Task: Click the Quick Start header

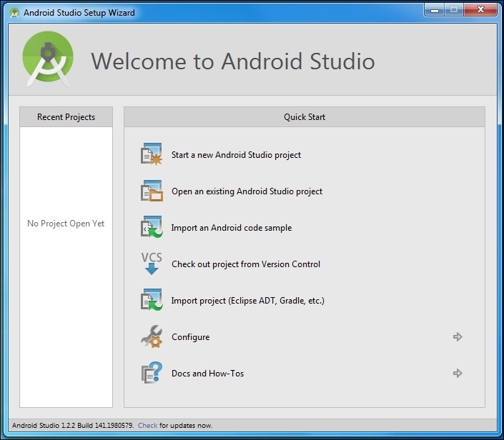Action: [305, 117]
